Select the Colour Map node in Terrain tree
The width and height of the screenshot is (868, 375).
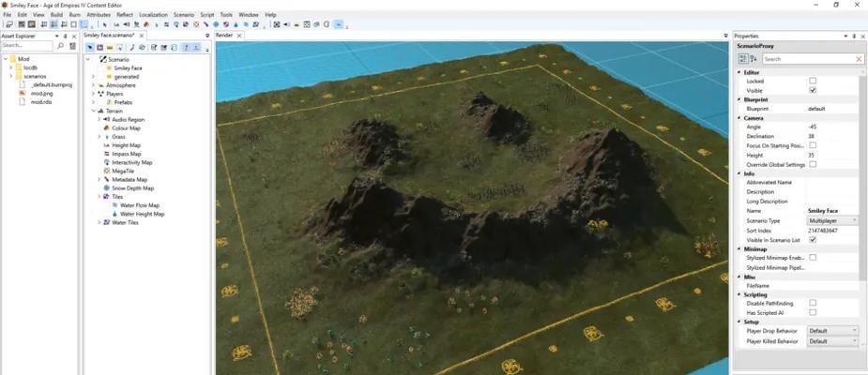point(126,128)
